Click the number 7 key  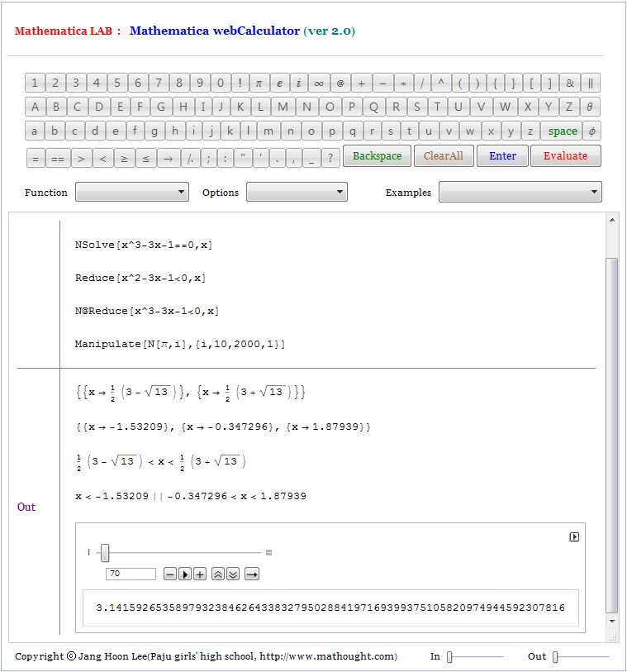(x=159, y=83)
